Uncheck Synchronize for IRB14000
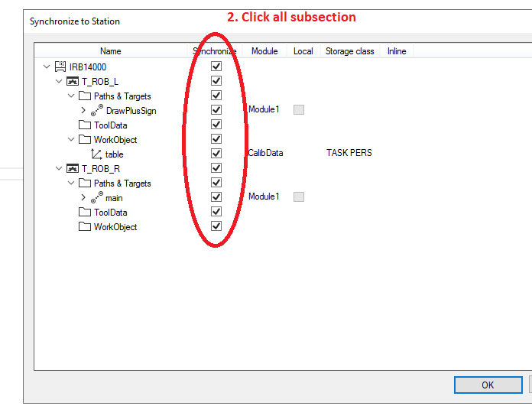The height and width of the screenshot is (406, 532). (x=216, y=66)
